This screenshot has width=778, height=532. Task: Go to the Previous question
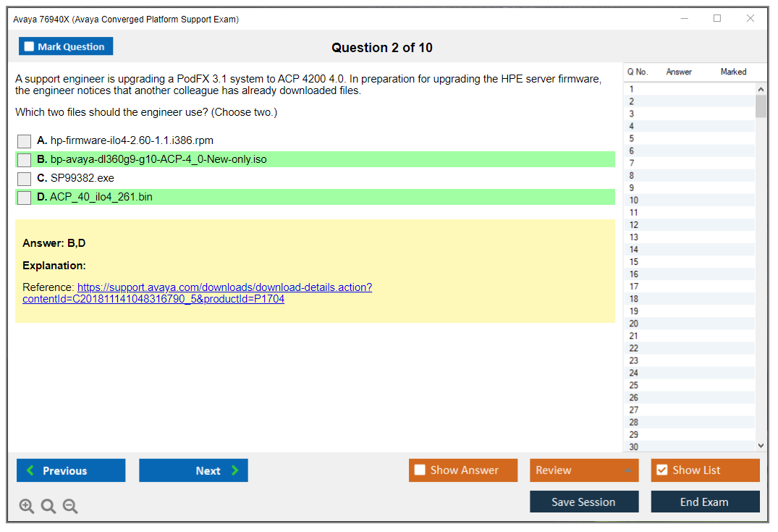click(x=71, y=470)
